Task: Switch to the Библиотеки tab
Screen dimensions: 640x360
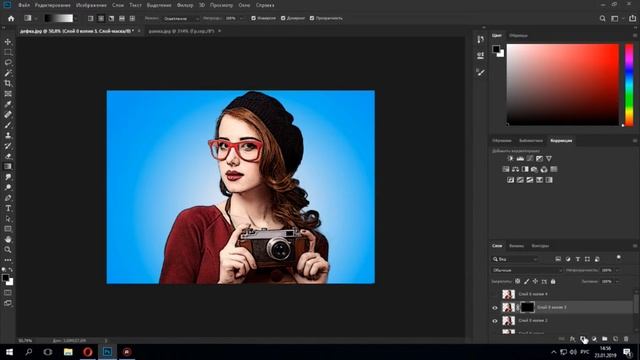Action: pyautogui.click(x=531, y=140)
